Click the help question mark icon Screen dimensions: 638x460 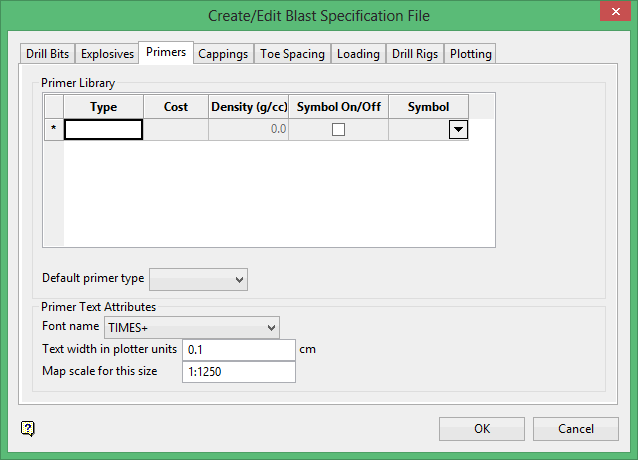point(28,429)
